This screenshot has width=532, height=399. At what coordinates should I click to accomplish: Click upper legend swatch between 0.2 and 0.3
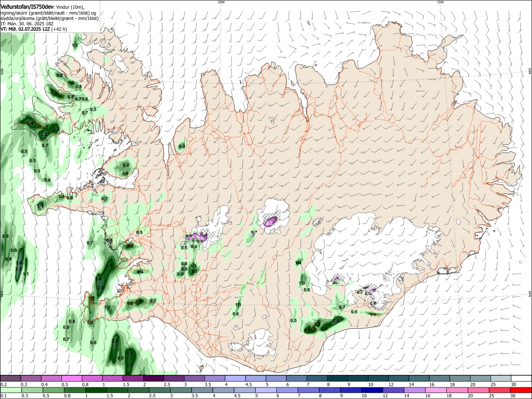tap(10, 379)
